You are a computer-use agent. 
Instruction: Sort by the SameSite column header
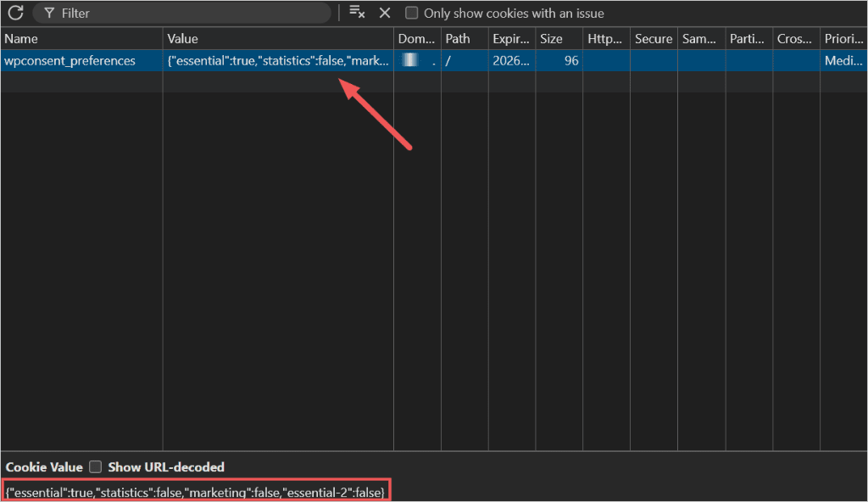(x=701, y=39)
